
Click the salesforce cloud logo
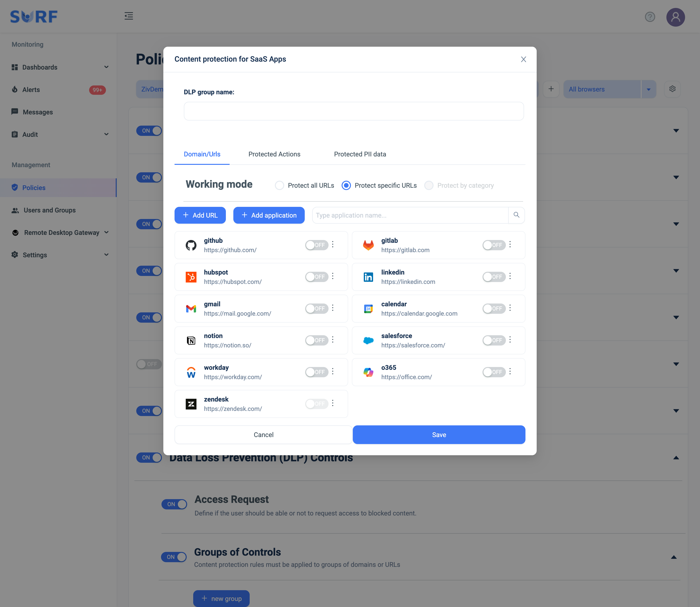(368, 340)
